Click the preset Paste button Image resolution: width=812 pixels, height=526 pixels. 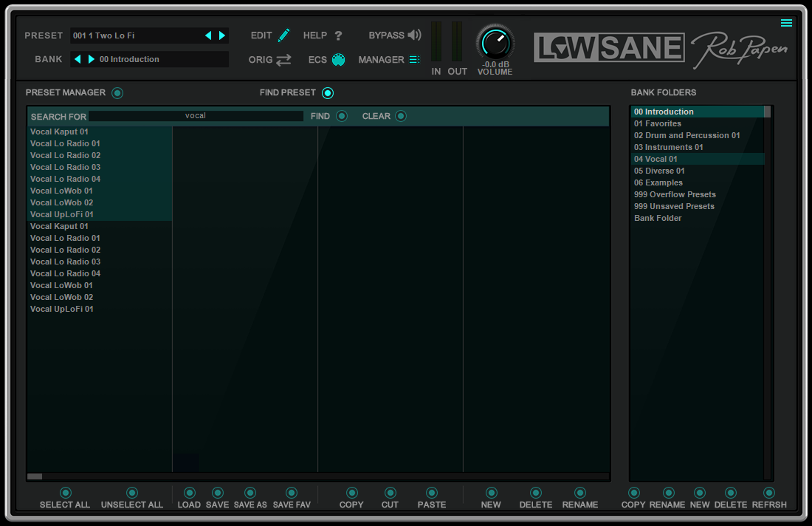pos(432,492)
